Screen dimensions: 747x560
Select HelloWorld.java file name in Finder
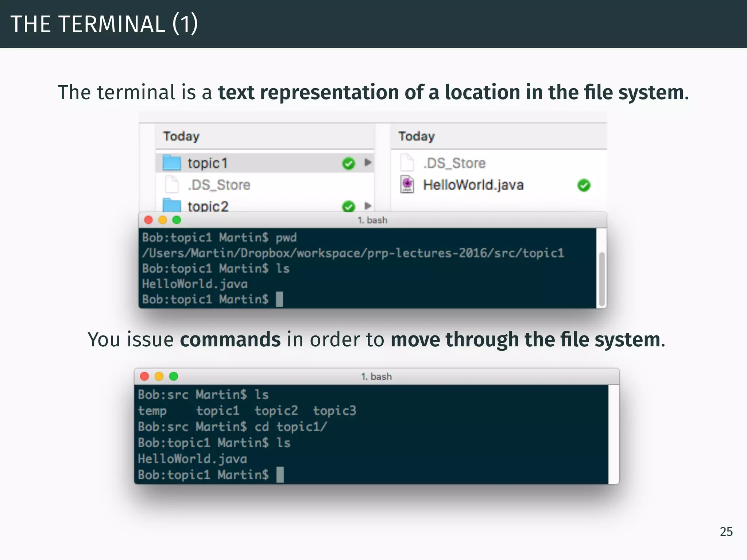[x=473, y=185]
